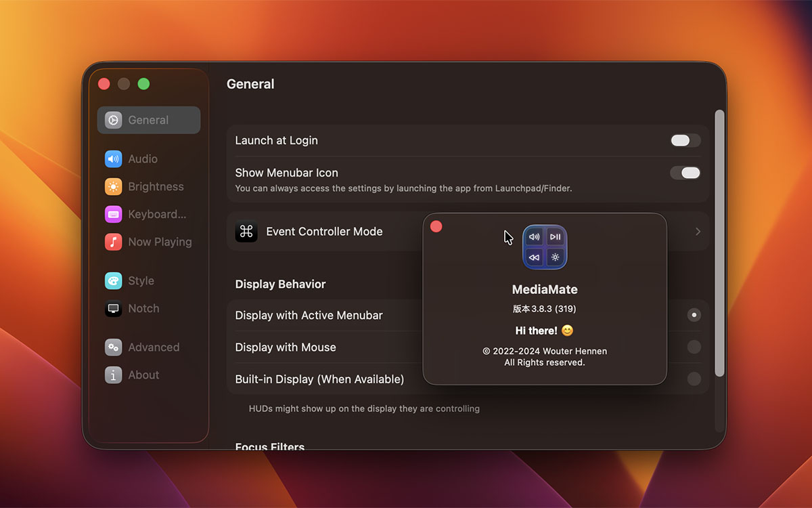Choose the Display with Mouse radio option

694,347
